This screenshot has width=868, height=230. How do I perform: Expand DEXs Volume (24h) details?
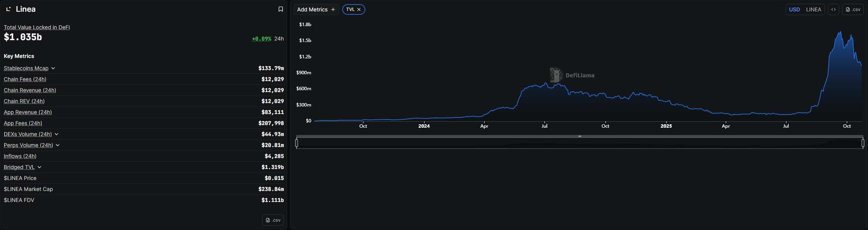(57, 134)
